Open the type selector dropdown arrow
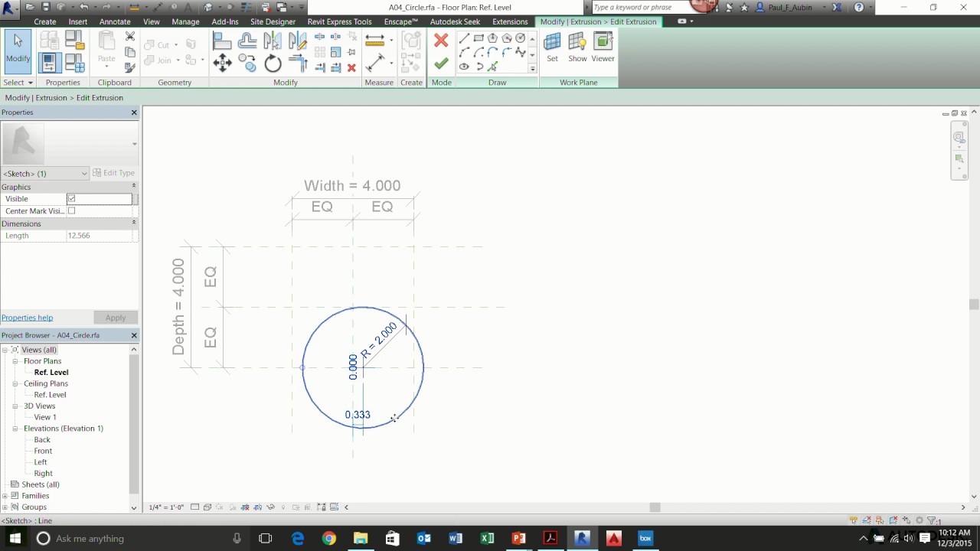Screen dimensions: 980x551 (x=134, y=144)
